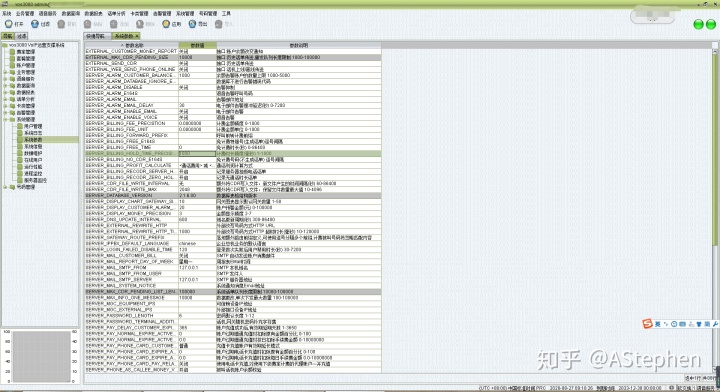Click the icon beside 在线用户 in the tree
This screenshot has height=392, width=720.
point(20,160)
